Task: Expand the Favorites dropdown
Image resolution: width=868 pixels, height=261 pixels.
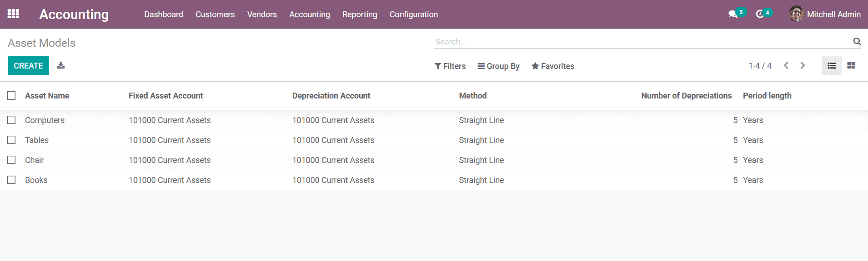Action: coord(553,66)
